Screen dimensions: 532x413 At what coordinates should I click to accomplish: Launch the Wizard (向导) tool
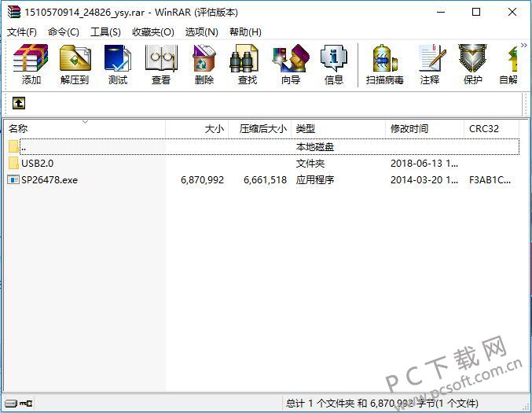pos(291,65)
